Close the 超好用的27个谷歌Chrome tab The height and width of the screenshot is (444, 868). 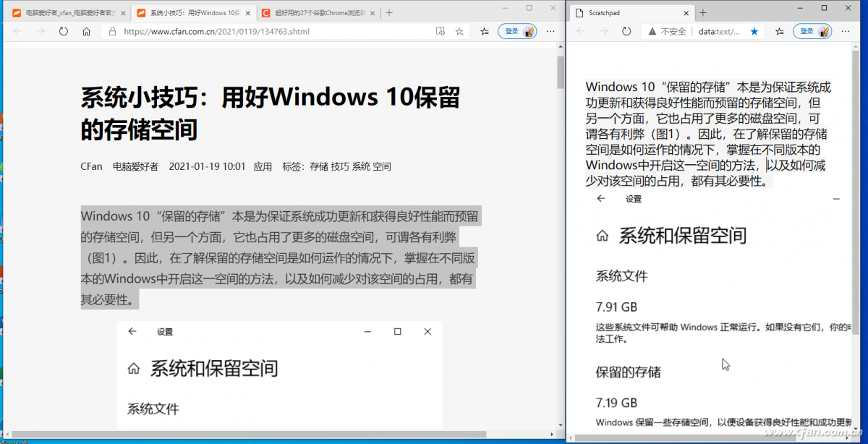coord(373,13)
